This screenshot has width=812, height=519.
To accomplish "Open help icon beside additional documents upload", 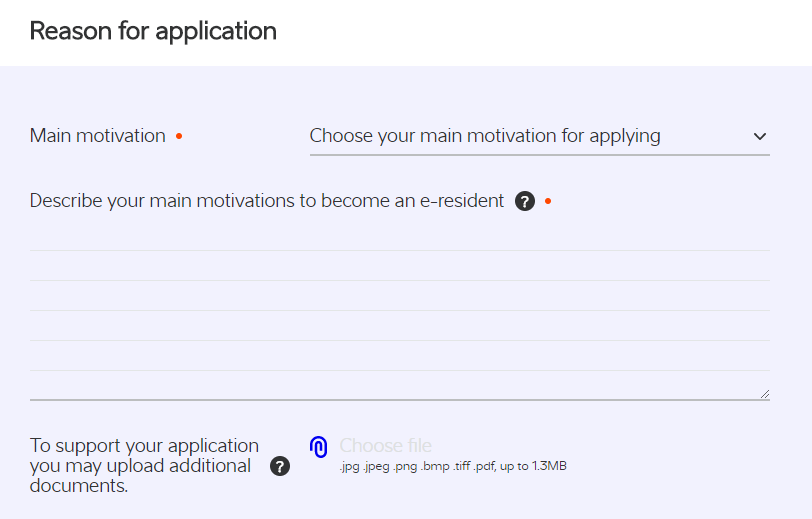I will pos(280,466).
